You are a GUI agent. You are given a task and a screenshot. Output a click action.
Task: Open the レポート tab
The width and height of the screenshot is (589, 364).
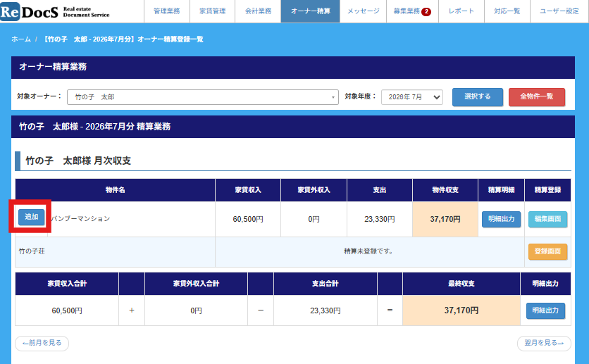[x=461, y=11]
